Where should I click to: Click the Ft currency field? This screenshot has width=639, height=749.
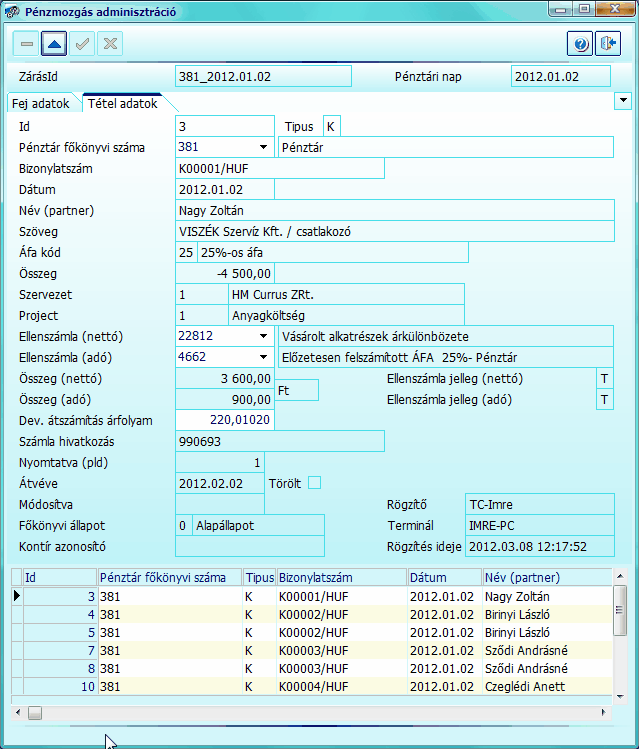pyautogui.click(x=297, y=390)
